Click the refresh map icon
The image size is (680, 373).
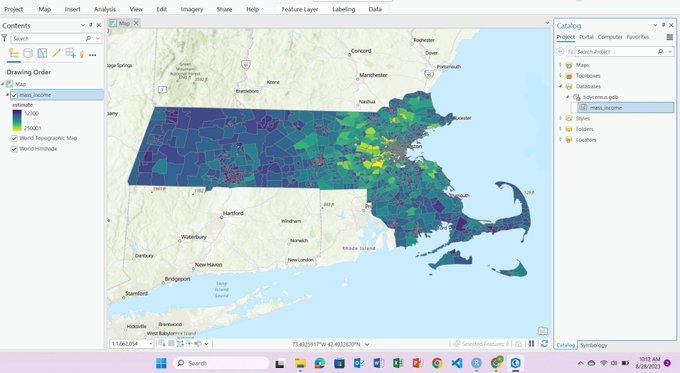544,344
